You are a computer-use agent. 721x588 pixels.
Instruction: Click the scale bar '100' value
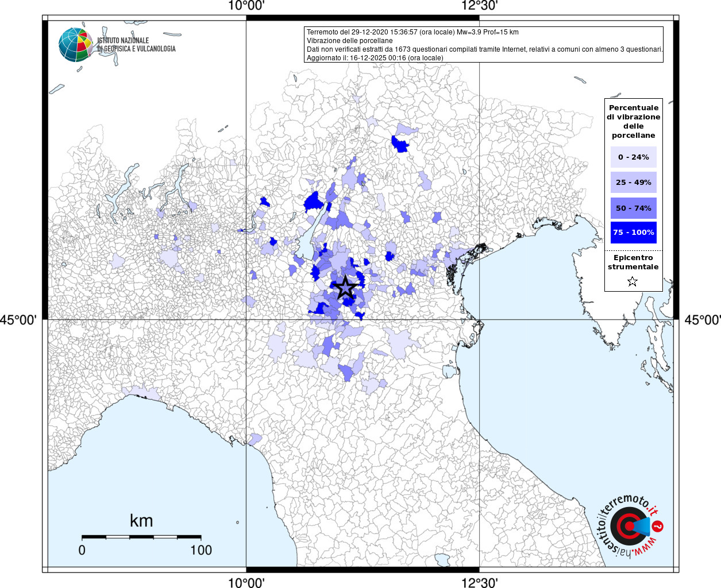point(201,550)
